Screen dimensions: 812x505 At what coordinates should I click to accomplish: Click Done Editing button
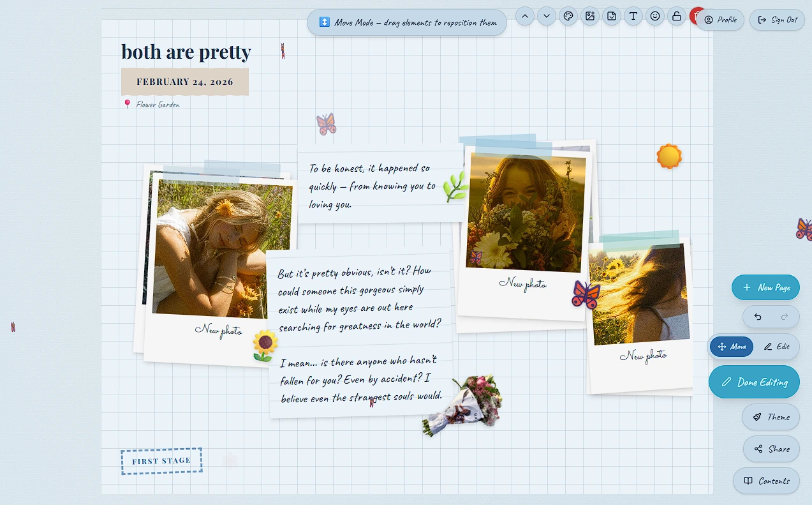click(x=754, y=382)
